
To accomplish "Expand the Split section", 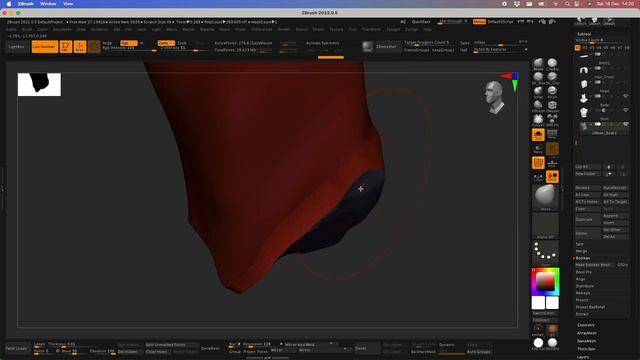I will 580,244.
